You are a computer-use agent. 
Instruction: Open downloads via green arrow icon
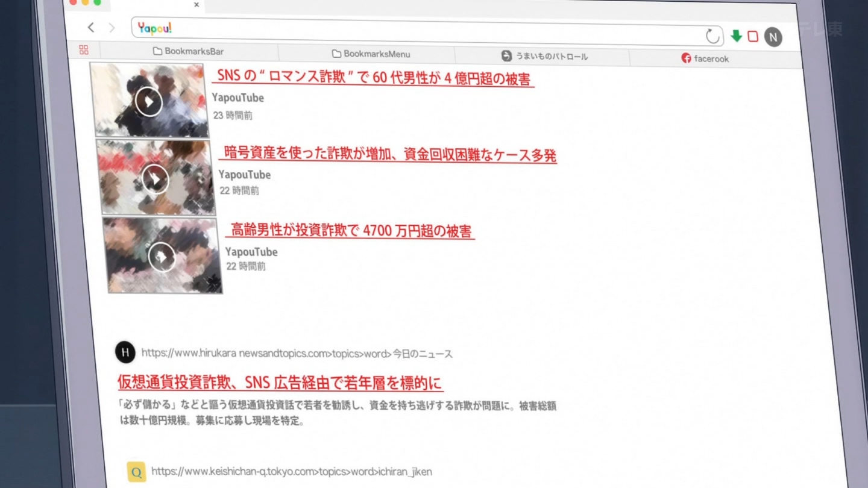736,36
